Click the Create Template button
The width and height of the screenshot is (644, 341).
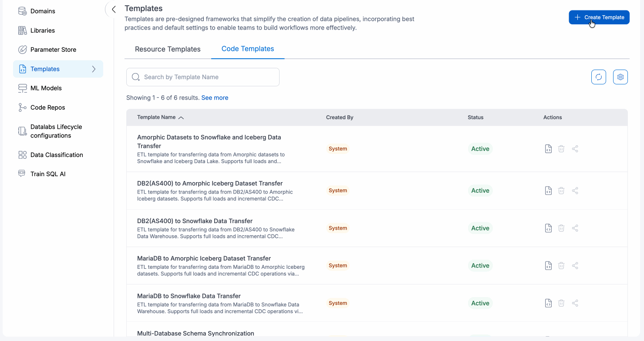click(599, 17)
